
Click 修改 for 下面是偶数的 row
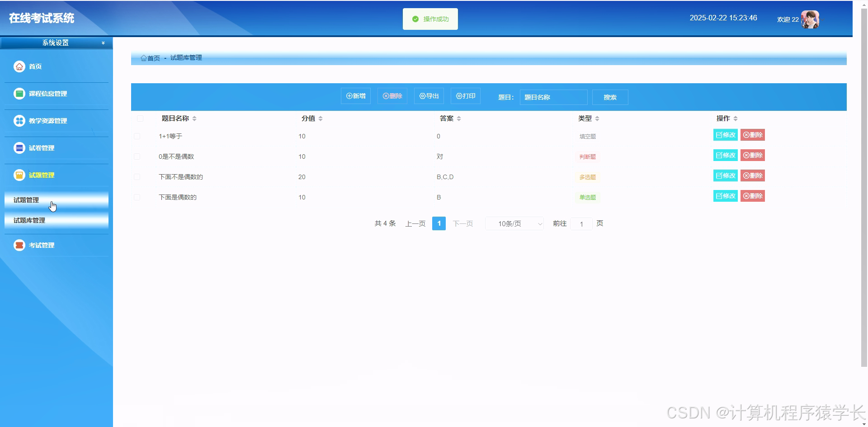[726, 196]
